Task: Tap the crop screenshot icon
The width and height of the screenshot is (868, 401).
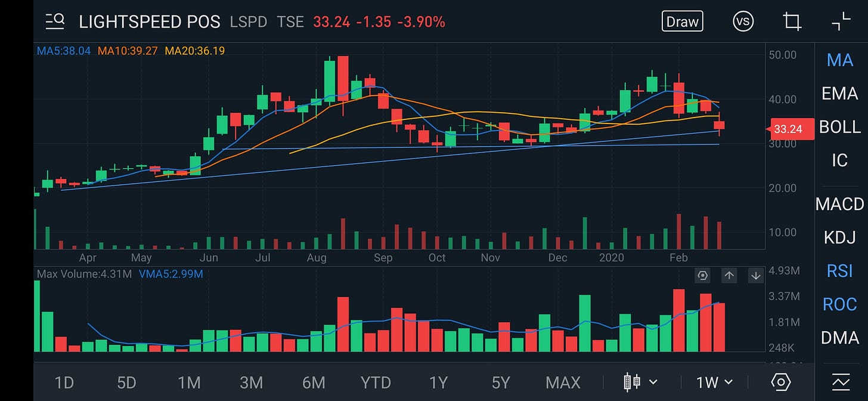Action: click(x=792, y=21)
